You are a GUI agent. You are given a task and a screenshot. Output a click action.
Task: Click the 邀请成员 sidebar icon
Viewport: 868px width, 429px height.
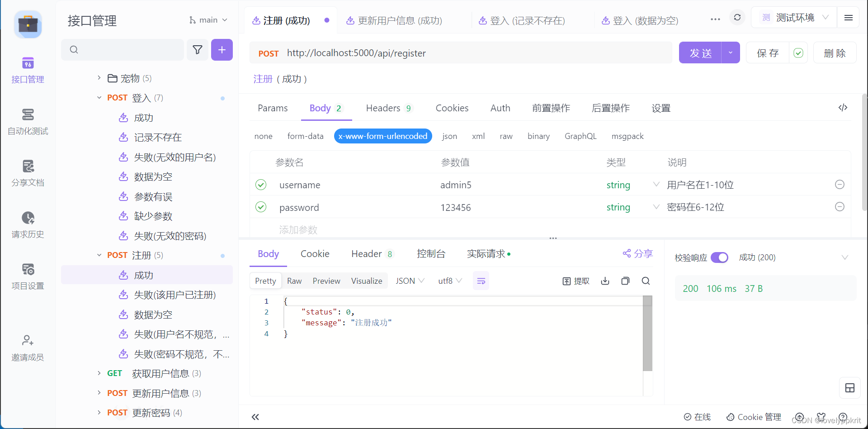pos(27,347)
